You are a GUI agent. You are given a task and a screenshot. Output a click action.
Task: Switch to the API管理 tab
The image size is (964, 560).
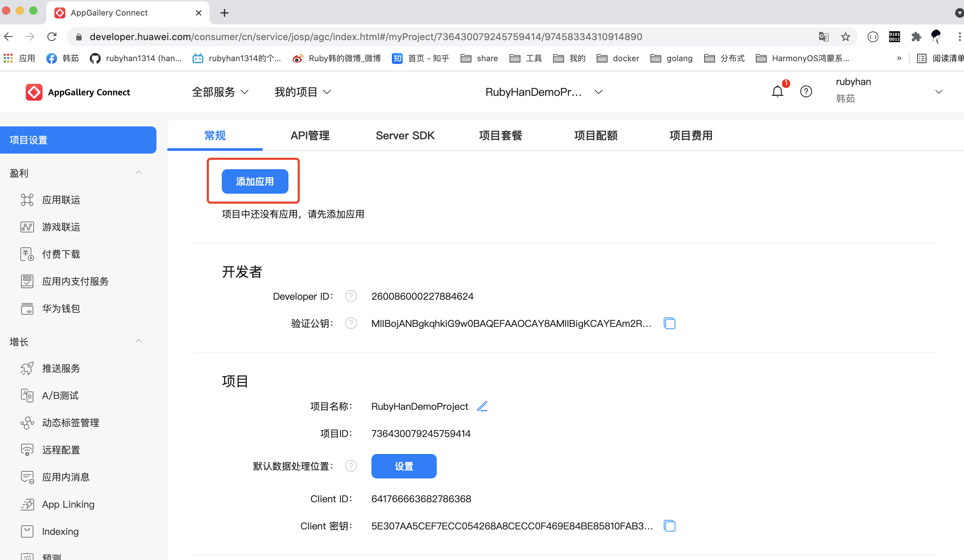pyautogui.click(x=310, y=135)
